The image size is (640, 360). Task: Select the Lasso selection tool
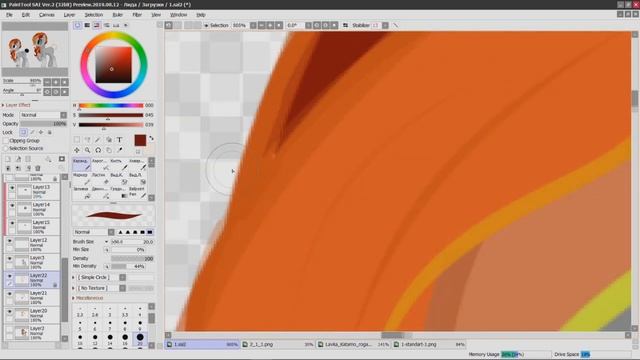87,140
